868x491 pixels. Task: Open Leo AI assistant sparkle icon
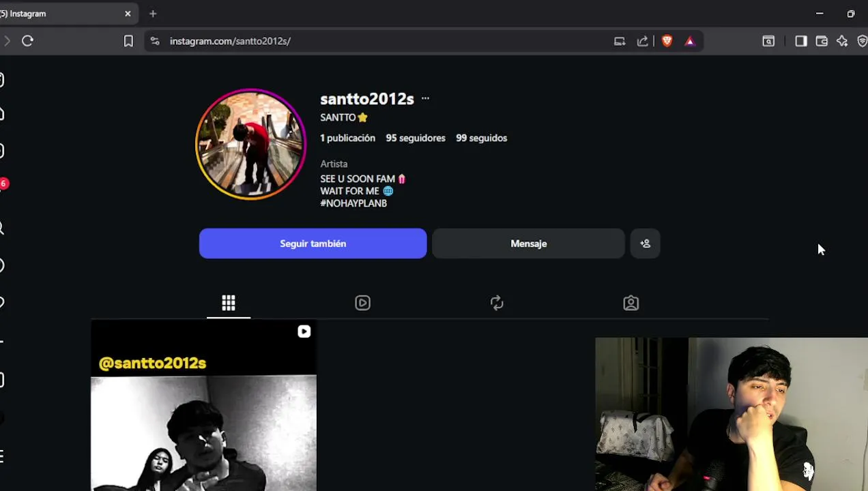842,41
